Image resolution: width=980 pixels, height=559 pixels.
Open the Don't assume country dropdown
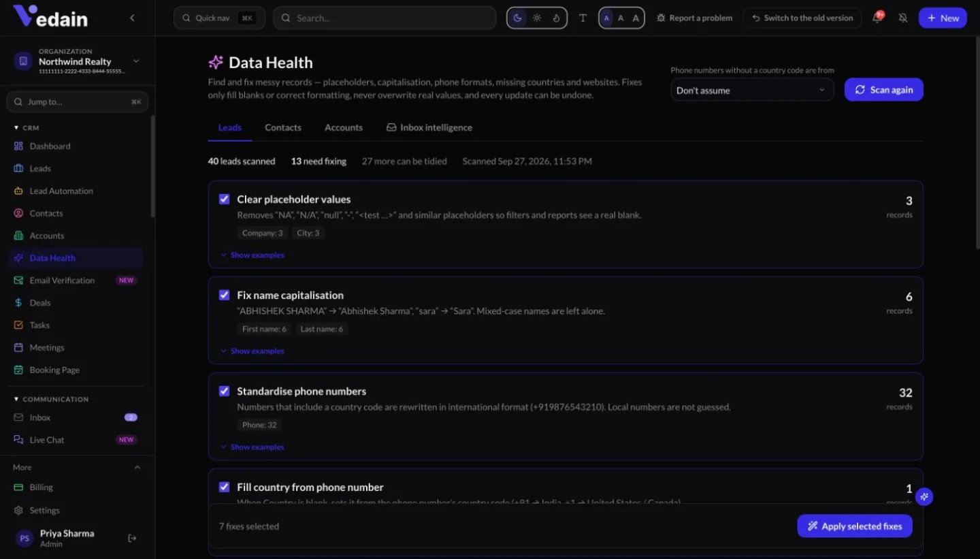click(x=752, y=90)
